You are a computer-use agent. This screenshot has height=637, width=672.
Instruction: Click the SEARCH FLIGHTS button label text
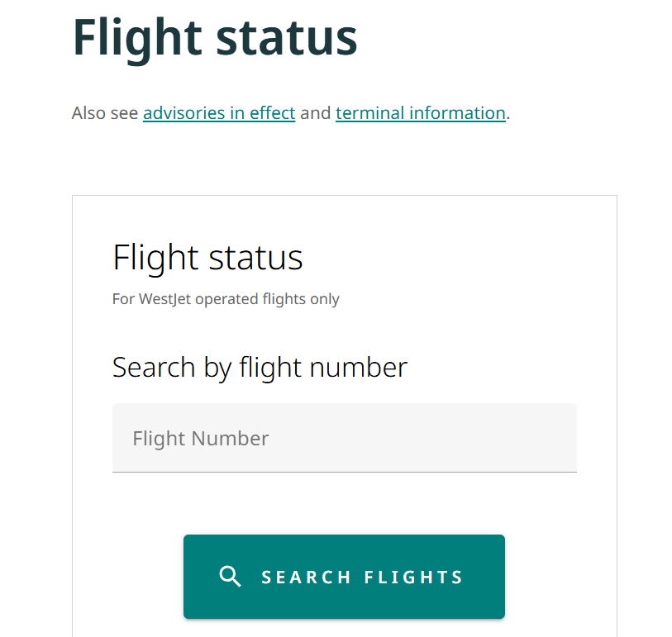coord(362,577)
